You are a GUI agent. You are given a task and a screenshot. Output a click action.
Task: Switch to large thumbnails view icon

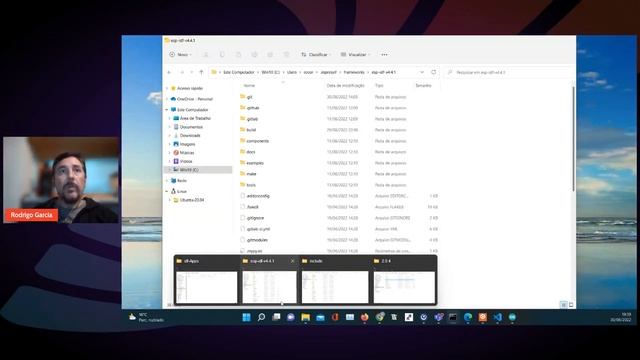click(x=571, y=304)
